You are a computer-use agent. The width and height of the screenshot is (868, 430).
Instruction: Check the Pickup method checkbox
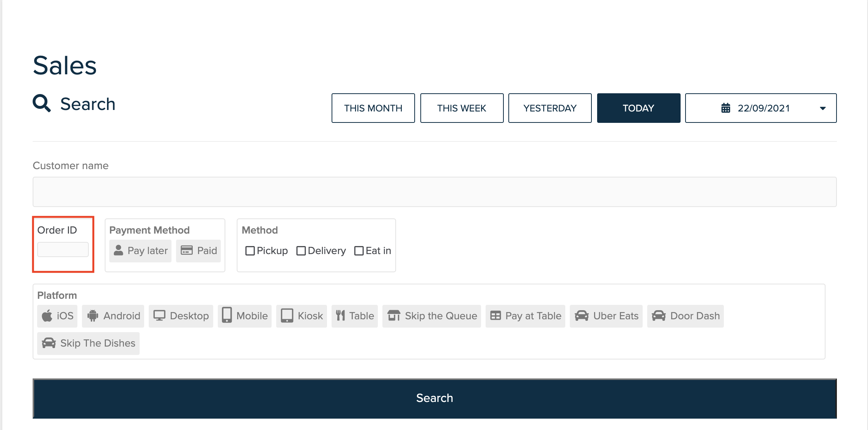coord(250,251)
